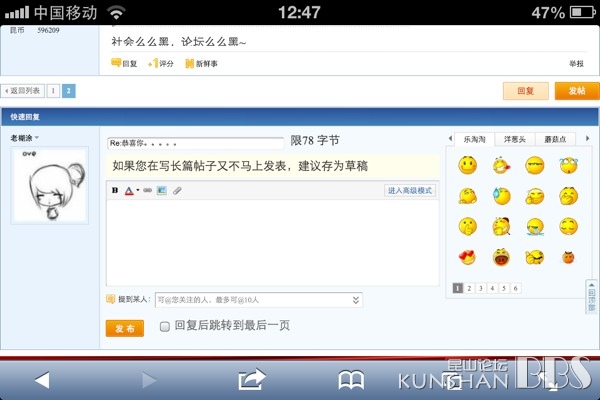
Task: Show next emoji tabs with right arrow
Action: [x=587, y=139]
